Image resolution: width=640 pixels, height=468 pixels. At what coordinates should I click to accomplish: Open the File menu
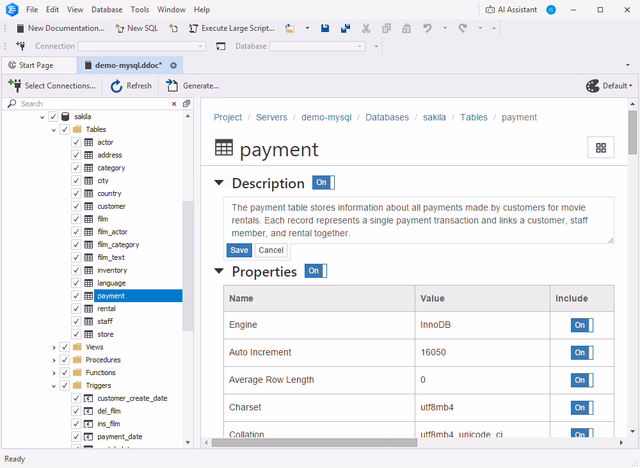(x=32, y=9)
